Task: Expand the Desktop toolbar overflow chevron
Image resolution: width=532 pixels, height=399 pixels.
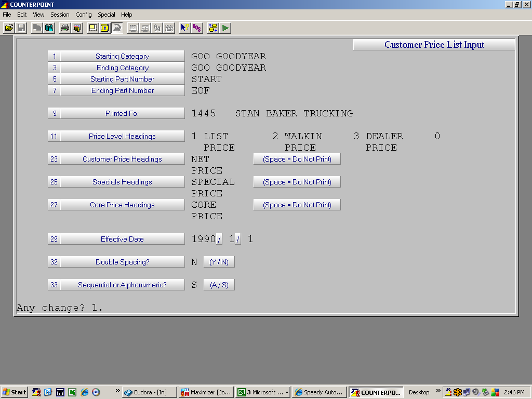Action: [x=438, y=391]
